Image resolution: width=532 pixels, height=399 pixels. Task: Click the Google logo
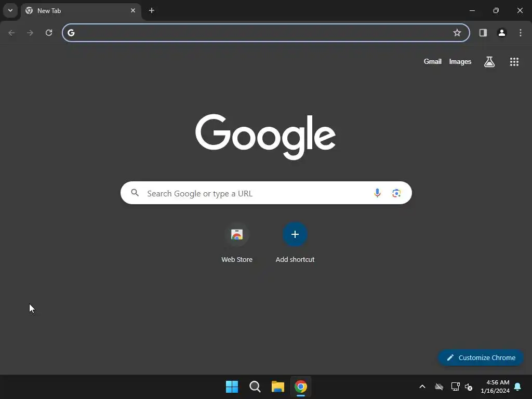tap(265, 137)
